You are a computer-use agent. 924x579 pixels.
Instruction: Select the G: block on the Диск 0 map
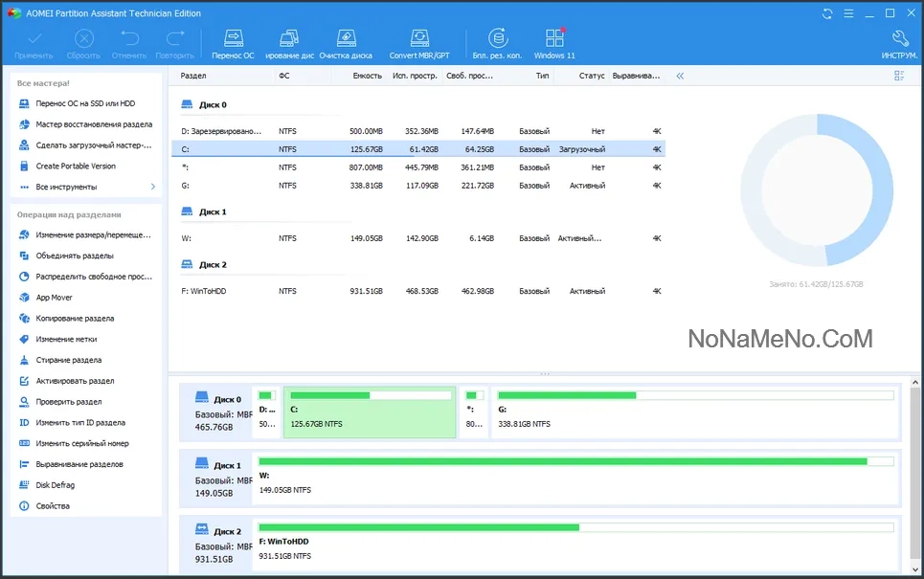694,412
